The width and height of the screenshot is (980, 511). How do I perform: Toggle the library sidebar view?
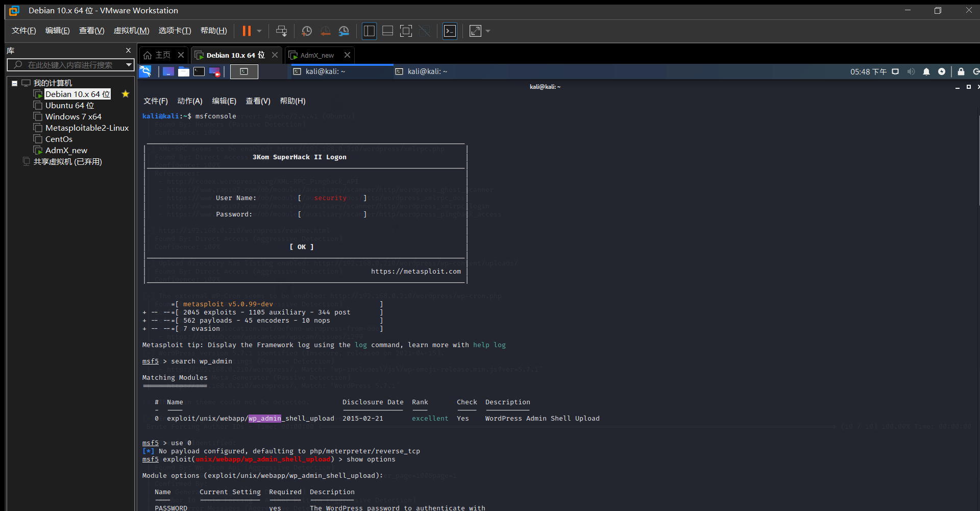pyautogui.click(x=369, y=31)
